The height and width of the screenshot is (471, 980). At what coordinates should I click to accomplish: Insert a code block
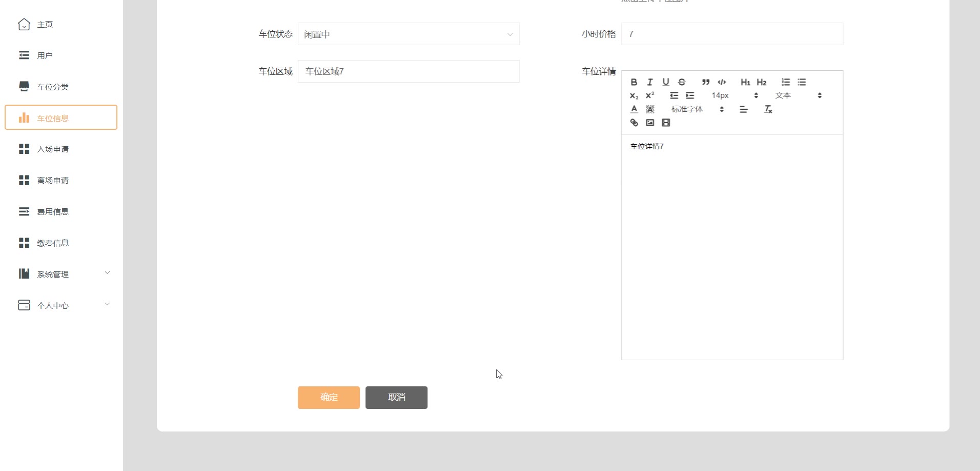722,82
